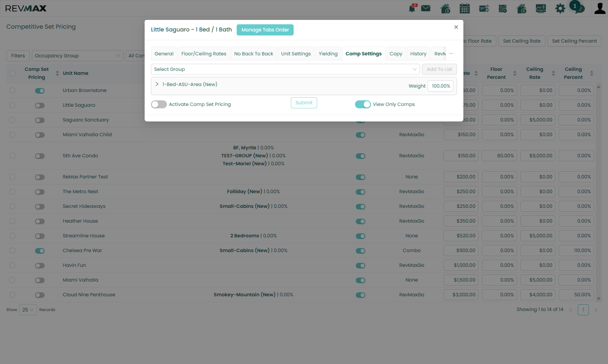Click the Set Ceiling Percent button
Viewport: 608px width, 364px height.
(x=574, y=41)
